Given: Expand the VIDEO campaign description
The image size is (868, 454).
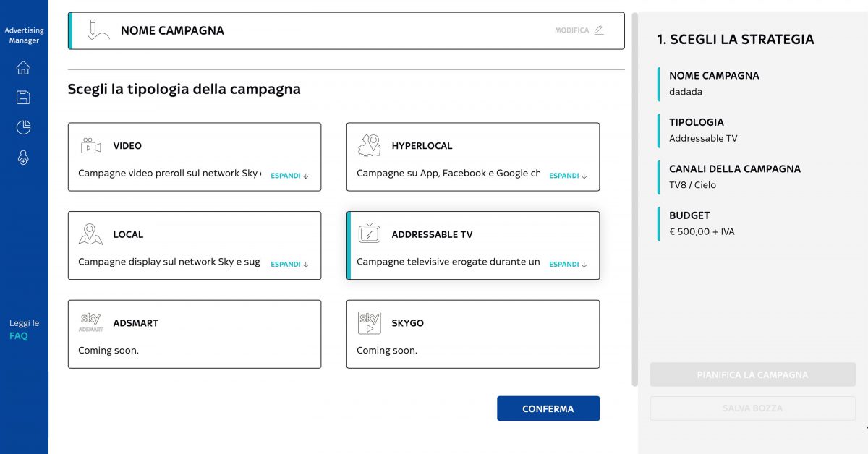Looking at the screenshot, I should pos(289,176).
